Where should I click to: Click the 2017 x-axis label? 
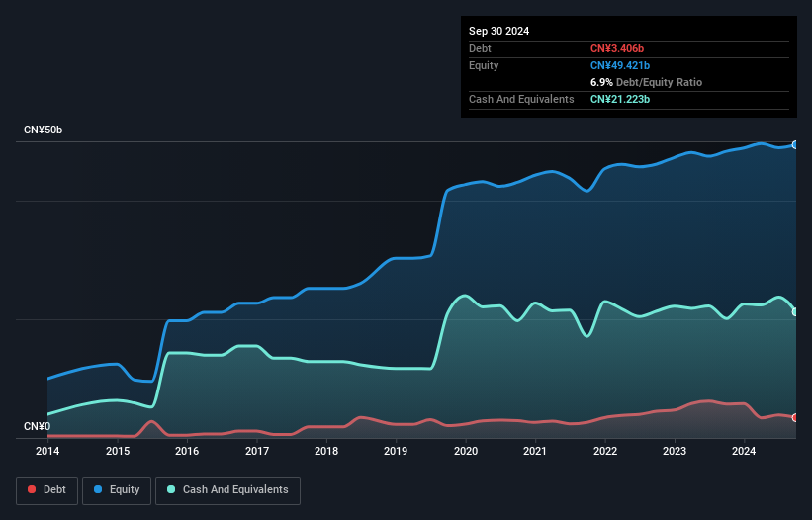(x=257, y=451)
